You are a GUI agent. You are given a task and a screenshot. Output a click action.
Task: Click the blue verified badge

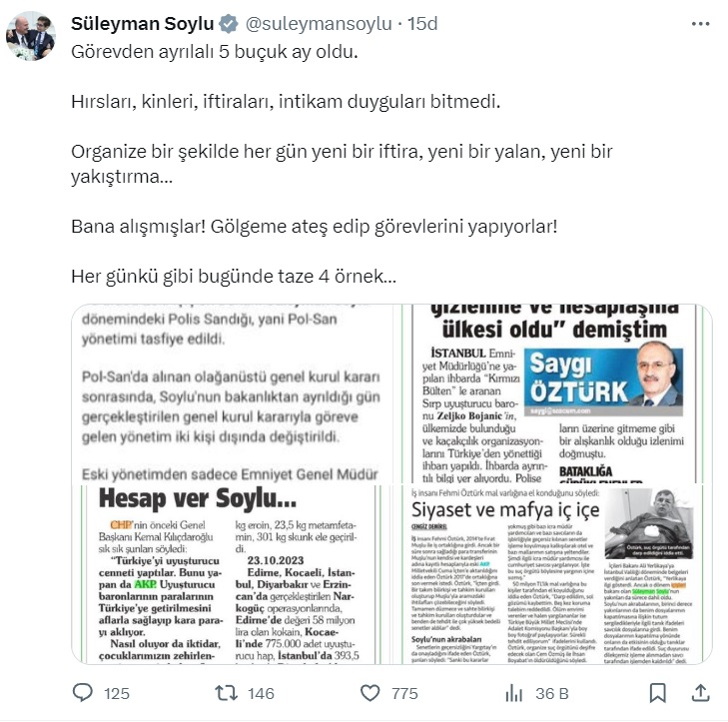(x=229, y=24)
